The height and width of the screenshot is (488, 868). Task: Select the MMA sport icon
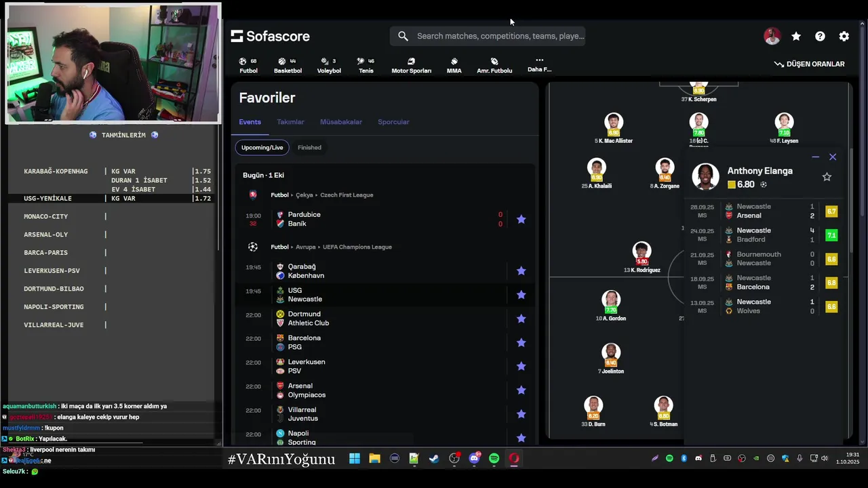(x=454, y=65)
